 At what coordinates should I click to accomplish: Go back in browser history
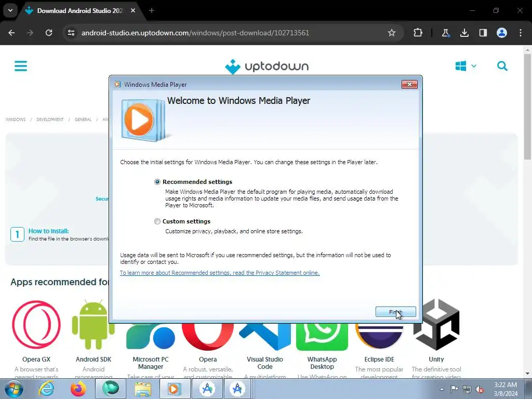11,33
